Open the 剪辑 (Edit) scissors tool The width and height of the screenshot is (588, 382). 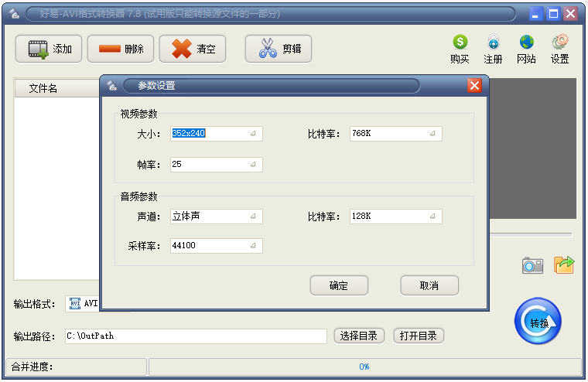pos(279,49)
